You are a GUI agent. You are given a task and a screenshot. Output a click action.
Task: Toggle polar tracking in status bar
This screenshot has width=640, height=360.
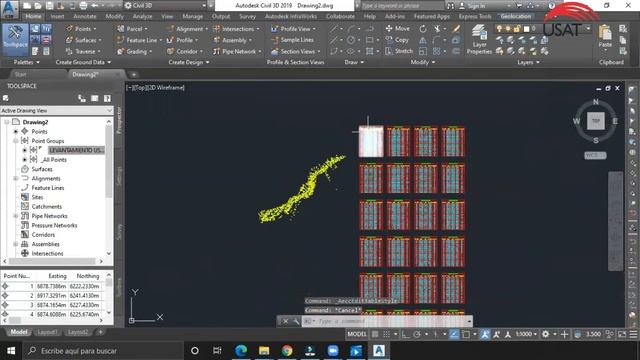click(416, 334)
